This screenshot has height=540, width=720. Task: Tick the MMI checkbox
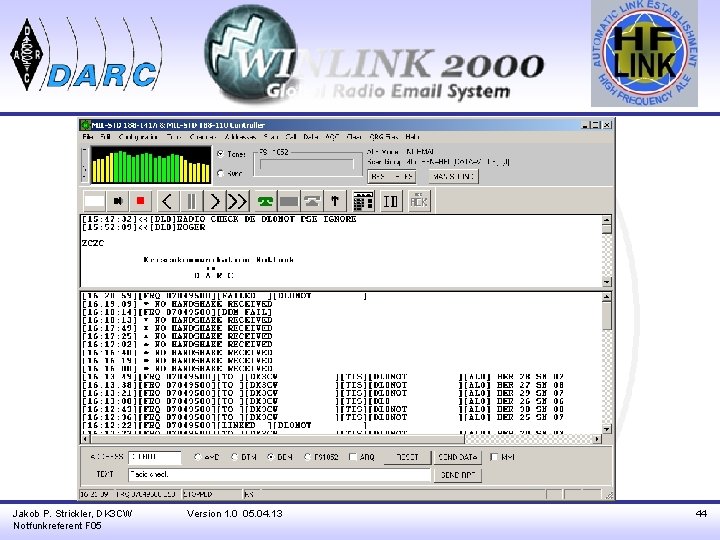coord(494,457)
